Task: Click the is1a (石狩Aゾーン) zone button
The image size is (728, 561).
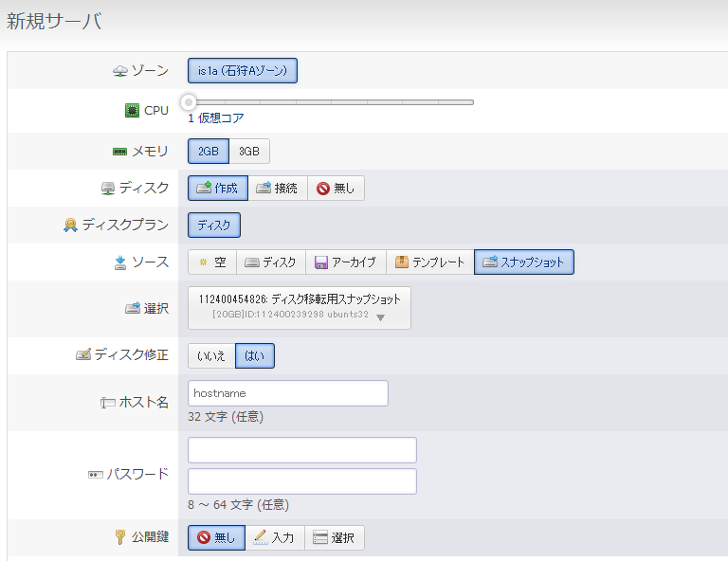Action: [243, 70]
